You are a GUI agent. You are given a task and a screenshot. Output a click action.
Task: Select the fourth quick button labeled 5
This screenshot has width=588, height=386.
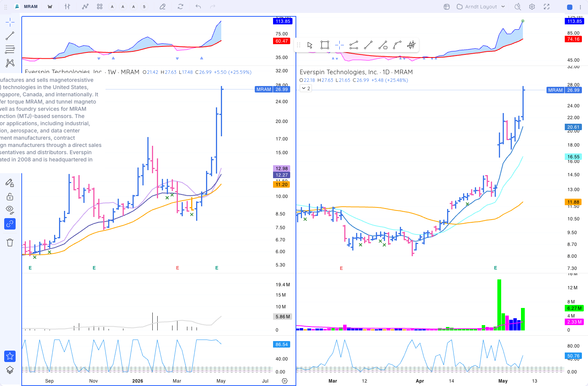[x=144, y=6]
